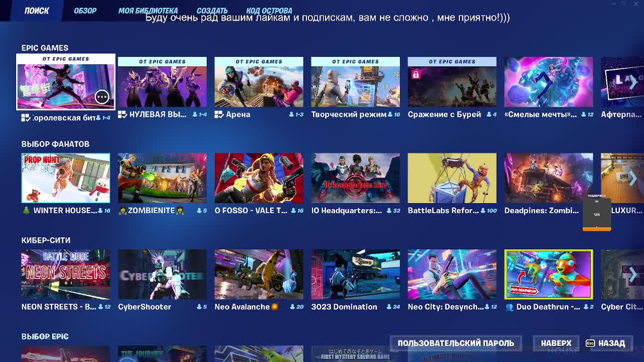Click checklist icon before НУЛЕВАЯ ВЫ... title
This screenshot has width=644, height=362.
122,114
